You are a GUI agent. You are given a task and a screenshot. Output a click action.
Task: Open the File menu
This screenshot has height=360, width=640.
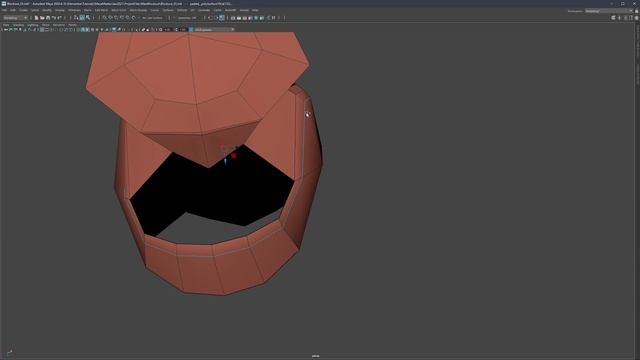4,10
